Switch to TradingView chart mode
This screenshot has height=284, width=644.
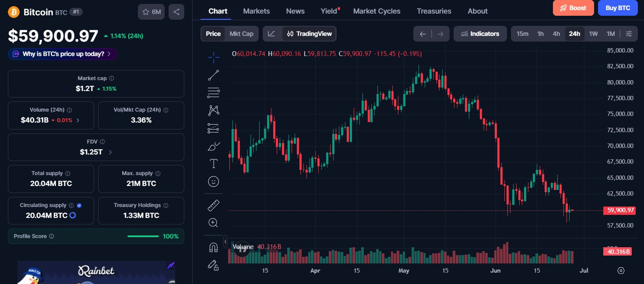309,34
